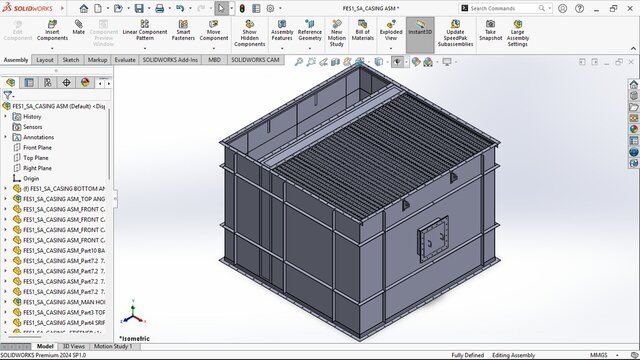Viewport: 640px width, 360px height.
Task: Click Show Hidden Components
Action: point(249,33)
